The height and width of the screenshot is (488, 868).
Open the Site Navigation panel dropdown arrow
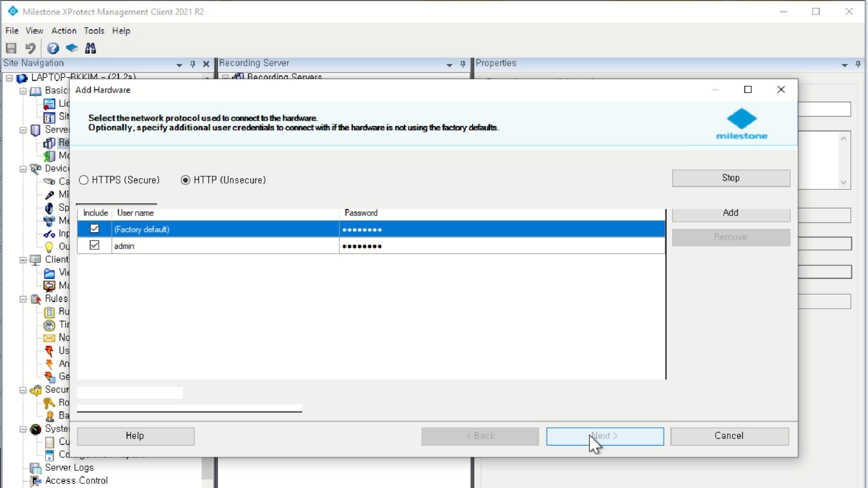coord(179,65)
